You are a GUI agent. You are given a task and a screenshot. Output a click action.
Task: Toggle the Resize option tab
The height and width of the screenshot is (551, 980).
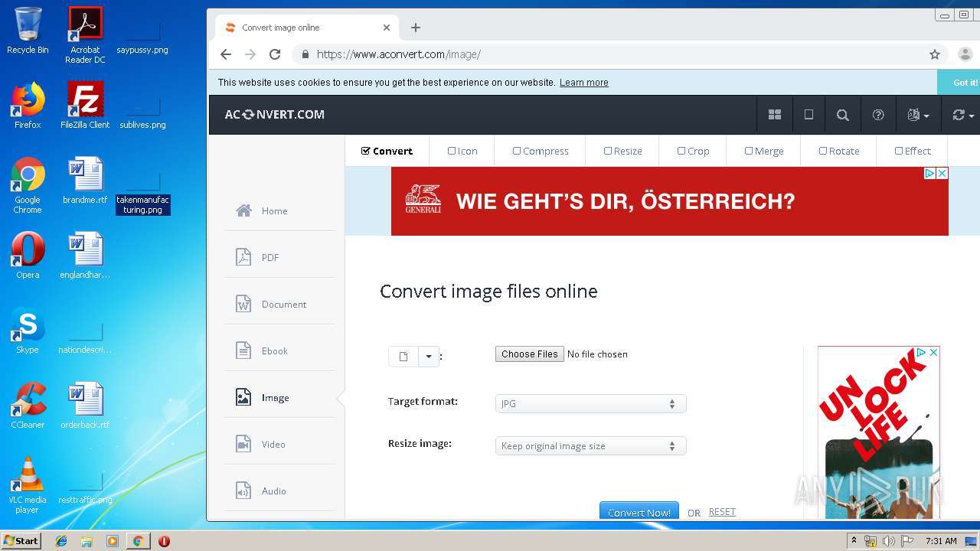pyautogui.click(x=622, y=151)
